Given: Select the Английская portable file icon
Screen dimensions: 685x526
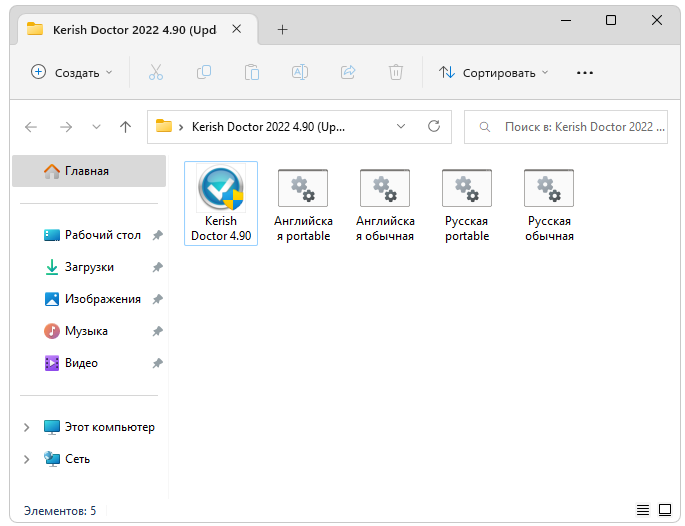Looking at the screenshot, I should (x=302, y=190).
